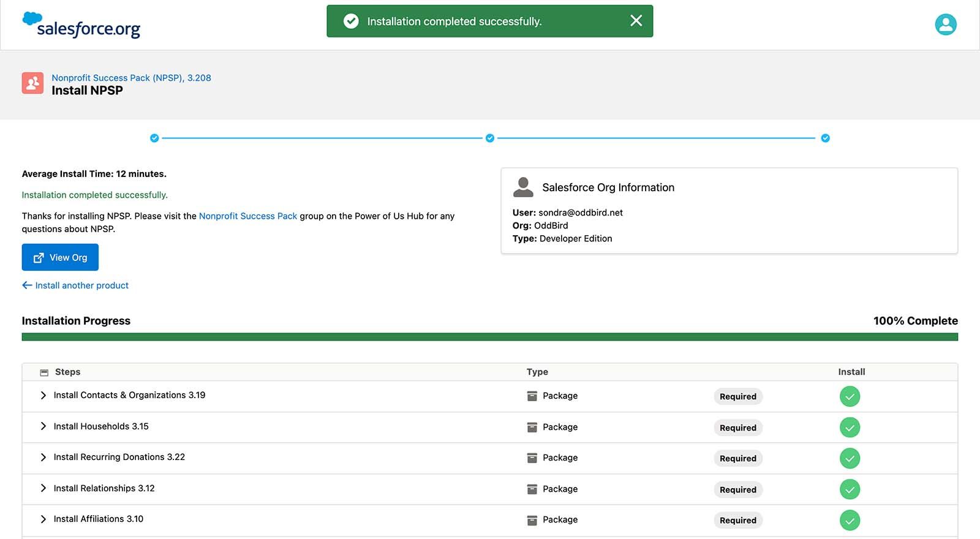This screenshot has height=539, width=980.
Task: Expand Install Recurring Donations 3.22 step
Action: coord(43,458)
